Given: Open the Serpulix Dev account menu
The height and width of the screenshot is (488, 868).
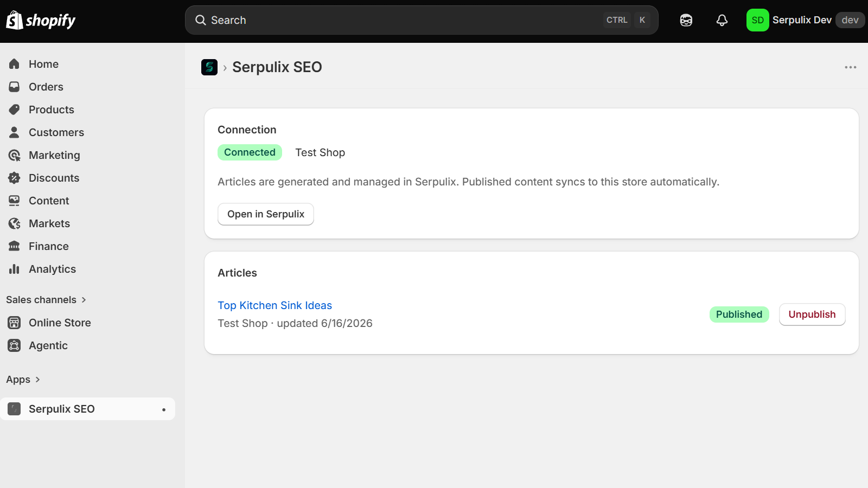Looking at the screenshot, I should point(806,20).
